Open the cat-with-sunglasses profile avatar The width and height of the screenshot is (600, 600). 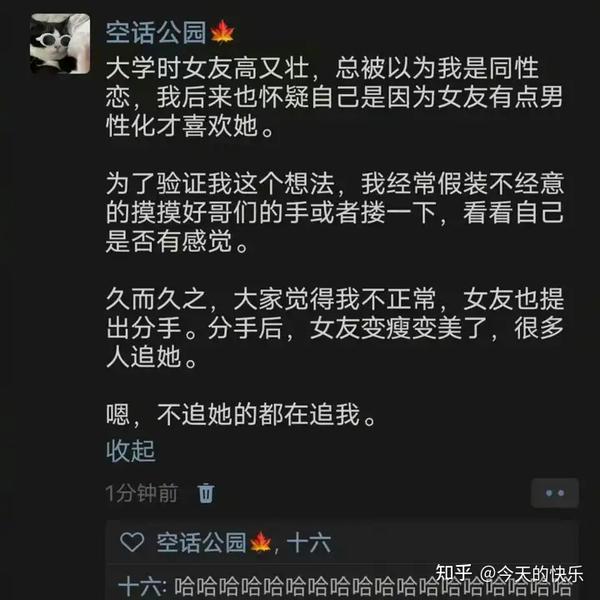60,43
